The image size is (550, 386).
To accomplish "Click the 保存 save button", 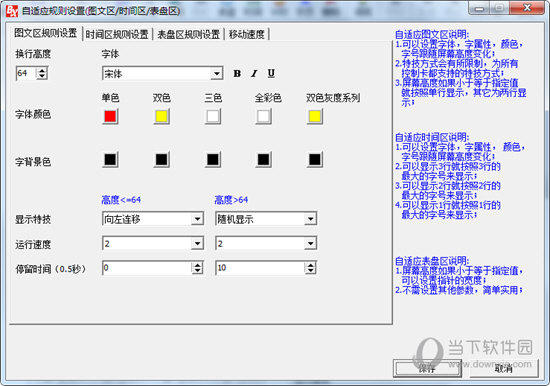I will coord(427,368).
